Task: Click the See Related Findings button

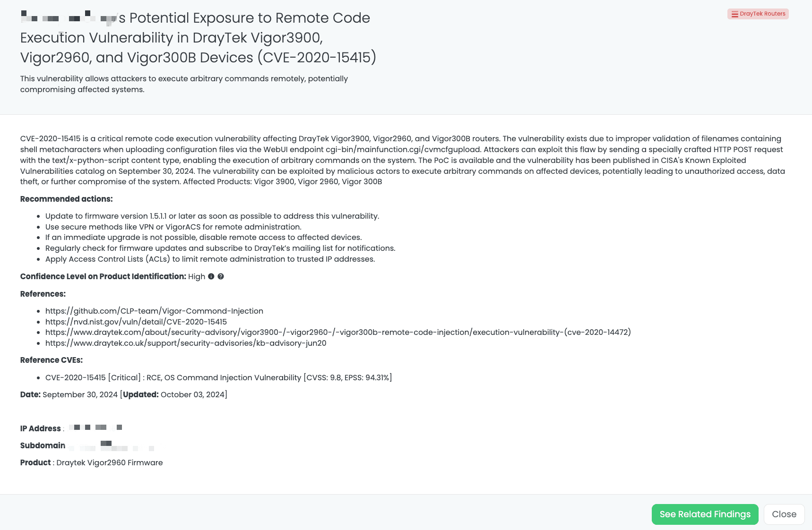Action: 705,514
